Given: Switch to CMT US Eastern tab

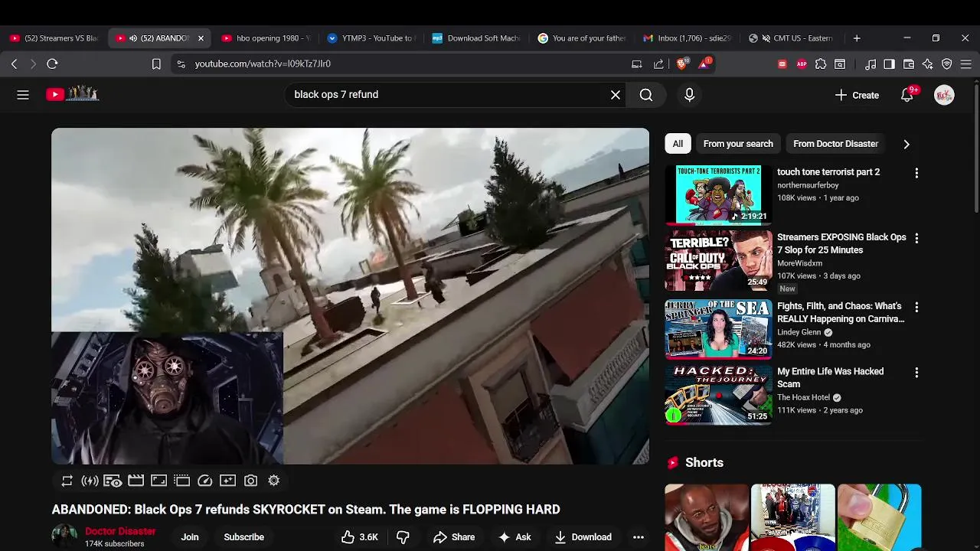Looking at the screenshot, I should 791,38.
